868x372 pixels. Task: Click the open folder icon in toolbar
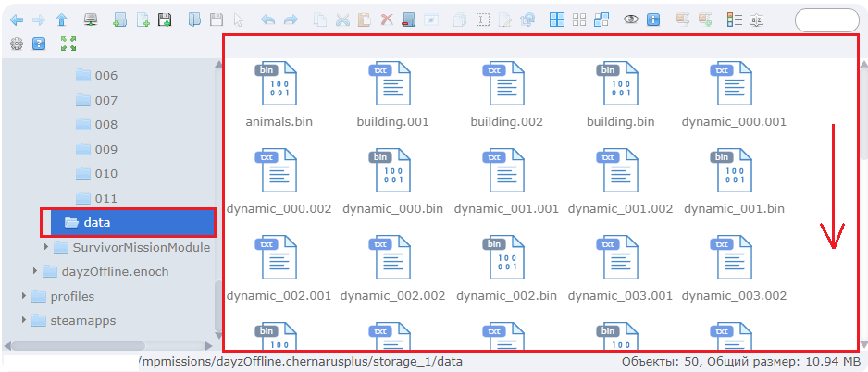[194, 20]
